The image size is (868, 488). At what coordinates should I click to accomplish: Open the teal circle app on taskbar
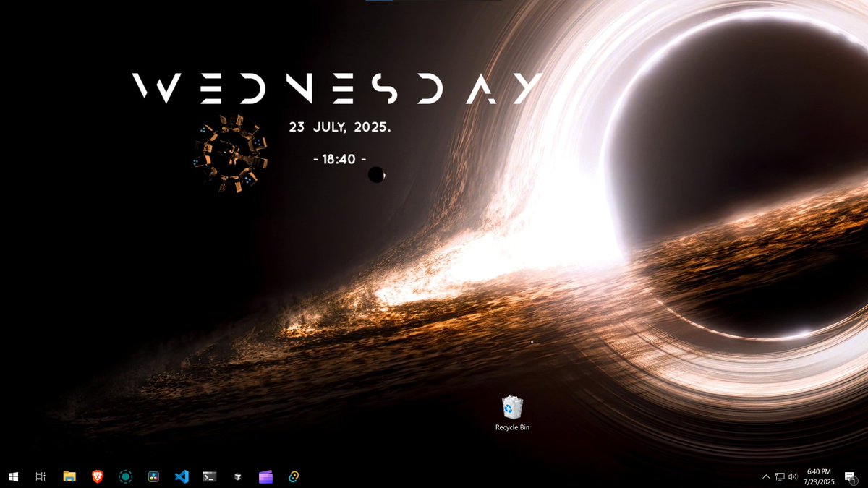(x=125, y=476)
